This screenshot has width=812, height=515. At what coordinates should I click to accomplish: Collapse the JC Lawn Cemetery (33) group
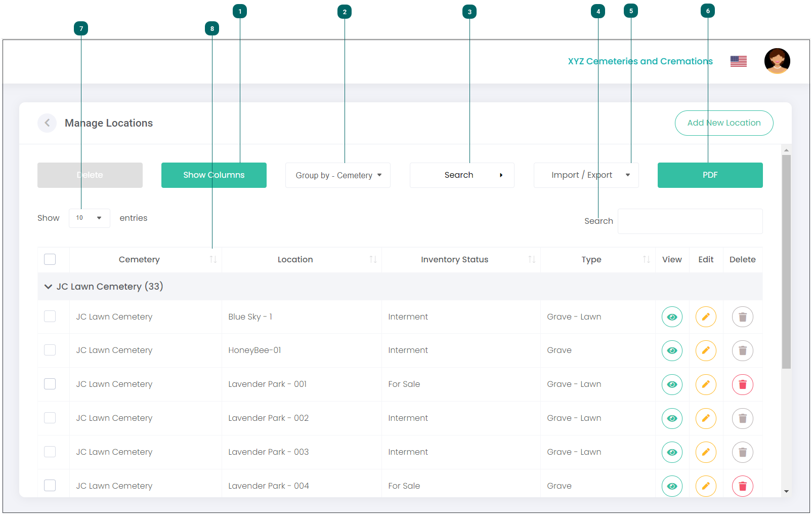click(x=48, y=287)
